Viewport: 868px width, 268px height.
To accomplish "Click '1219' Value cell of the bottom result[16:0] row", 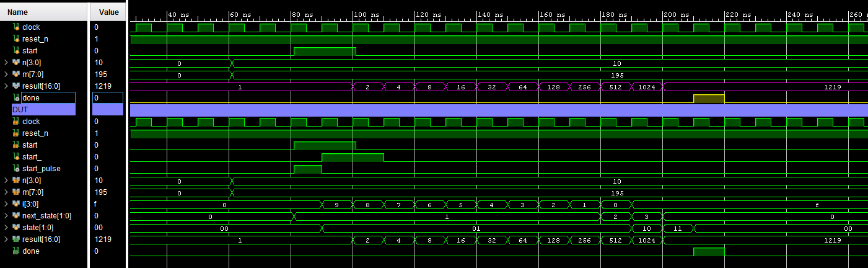I will click(102, 239).
